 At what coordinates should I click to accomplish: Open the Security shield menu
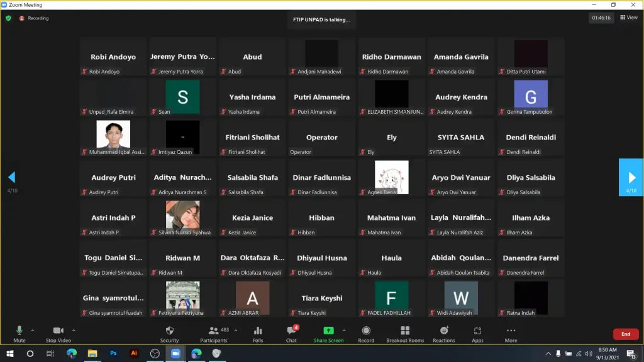pos(169,334)
